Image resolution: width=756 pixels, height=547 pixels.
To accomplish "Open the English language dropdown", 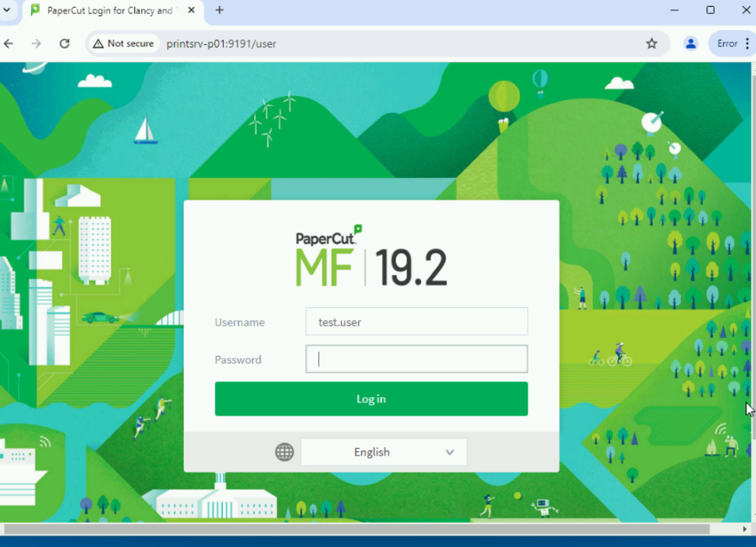I will (384, 452).
